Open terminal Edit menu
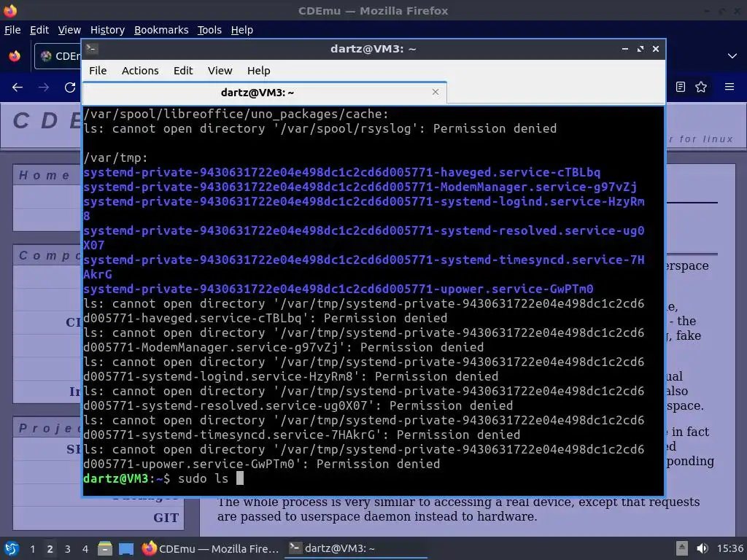This screenshot has height=560, width=747. (183, 71)
